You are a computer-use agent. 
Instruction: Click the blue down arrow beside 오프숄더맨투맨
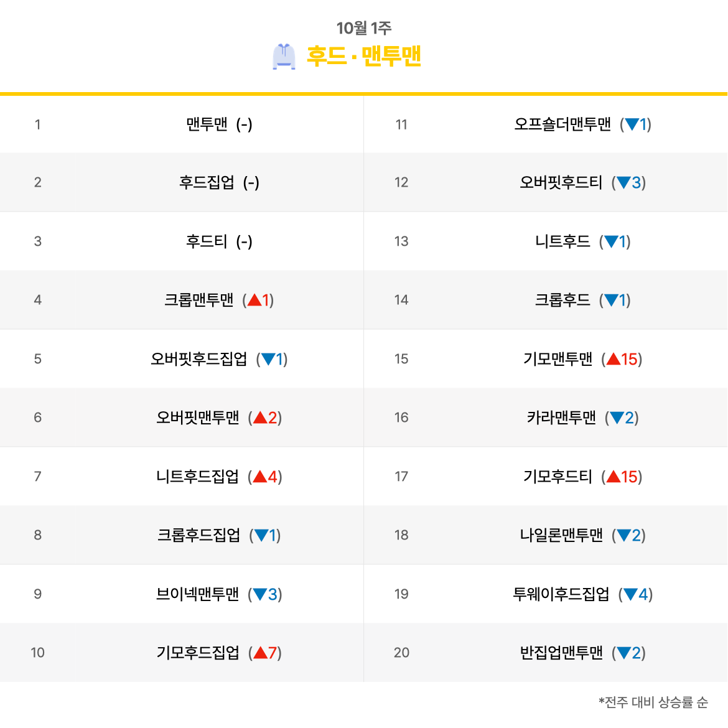click(632, 124)
